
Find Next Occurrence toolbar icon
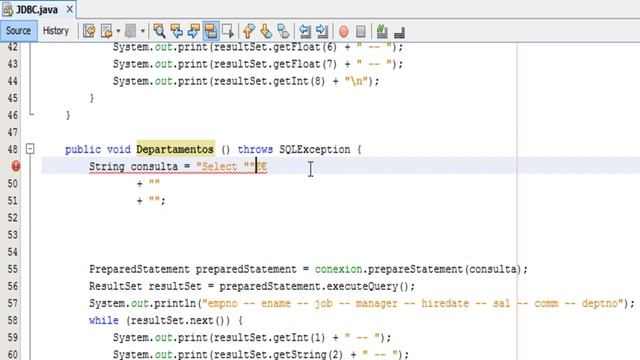[x=193, y=31]
